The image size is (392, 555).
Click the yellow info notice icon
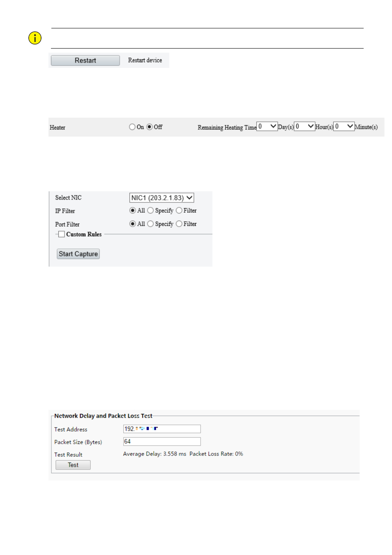[x=35, y=38]
